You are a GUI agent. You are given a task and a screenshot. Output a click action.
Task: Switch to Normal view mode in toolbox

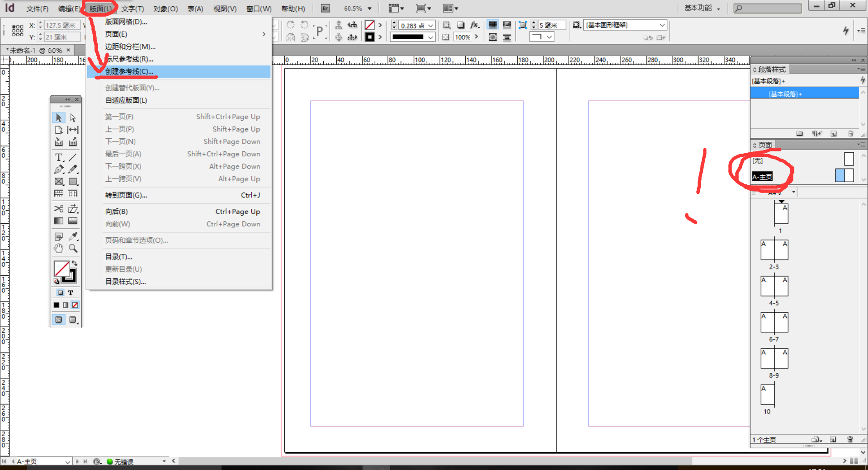click(58, 320)
